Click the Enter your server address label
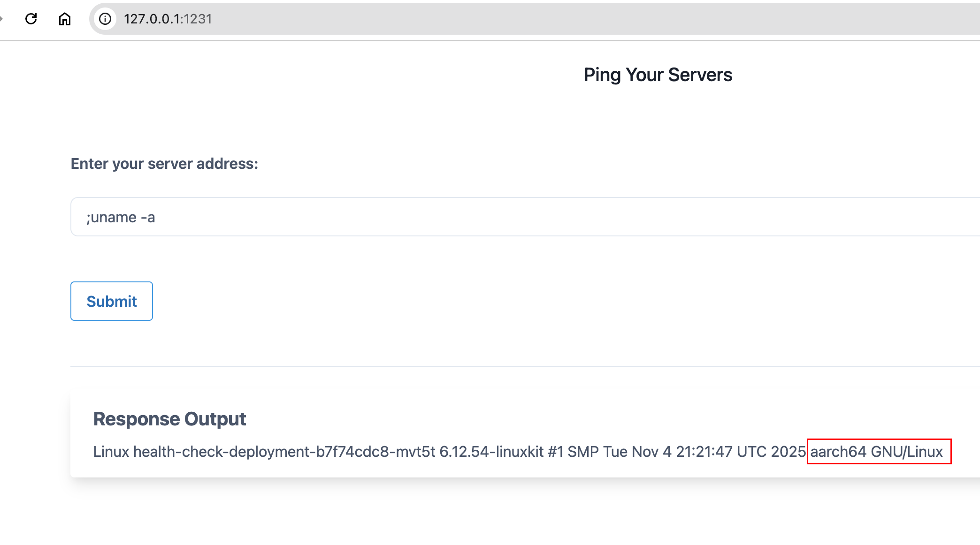This screenshot has height=545, width=980. (x=164, y=164)
